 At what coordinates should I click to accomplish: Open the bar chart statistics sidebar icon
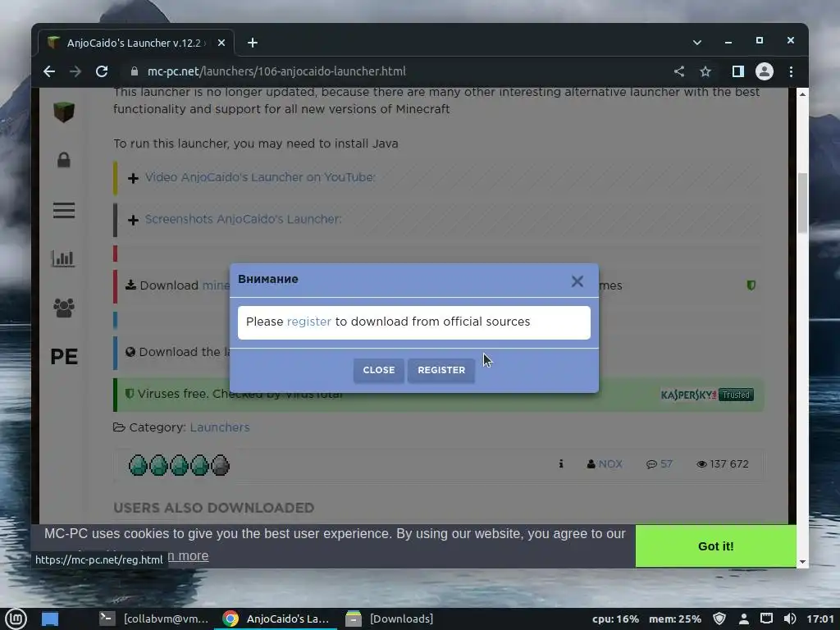tap(63, 258)
